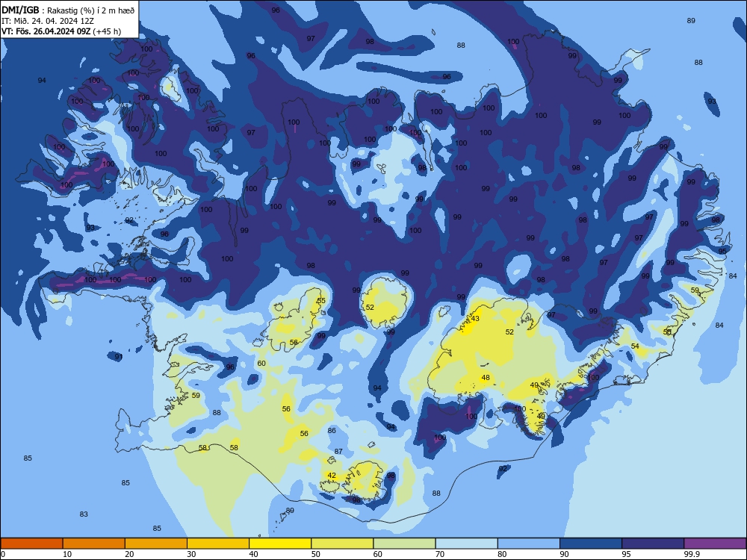Select the very light blue 70–80 legend swatch
The width and height of the screenshot is (747, 560).
click(x=466, y=544)
